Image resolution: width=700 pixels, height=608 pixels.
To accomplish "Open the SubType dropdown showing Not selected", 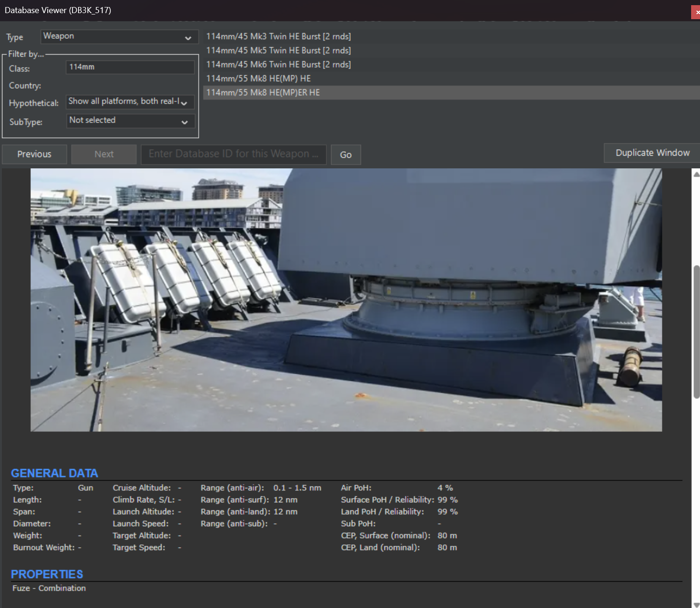I will pyautogui.click(x=130, y=121).
